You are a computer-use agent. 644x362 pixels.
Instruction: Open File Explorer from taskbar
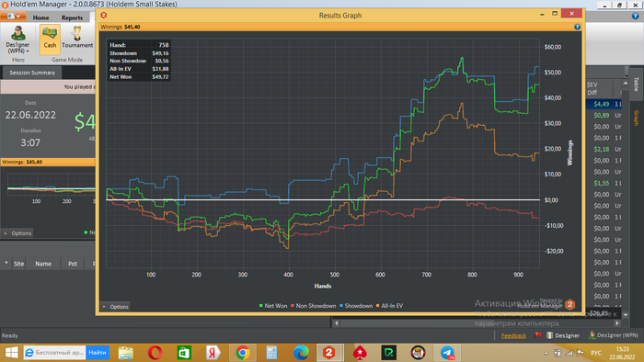click(x=126, y=353)
